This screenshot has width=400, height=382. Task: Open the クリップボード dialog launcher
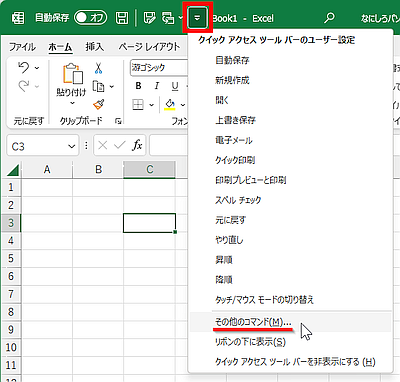click(118, 121)
